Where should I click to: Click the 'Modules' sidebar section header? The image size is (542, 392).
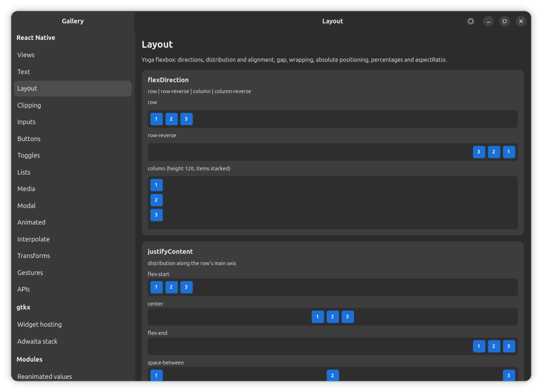(29, 359)
